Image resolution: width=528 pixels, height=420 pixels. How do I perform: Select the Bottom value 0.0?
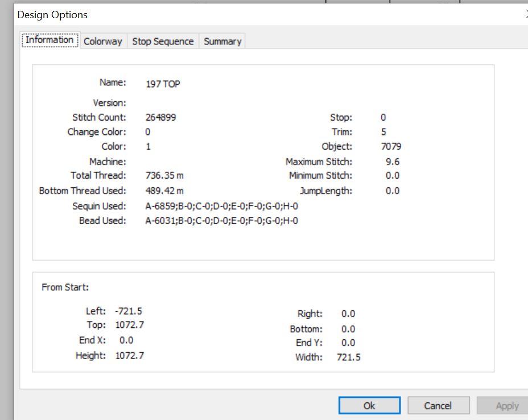pos(348,329)
